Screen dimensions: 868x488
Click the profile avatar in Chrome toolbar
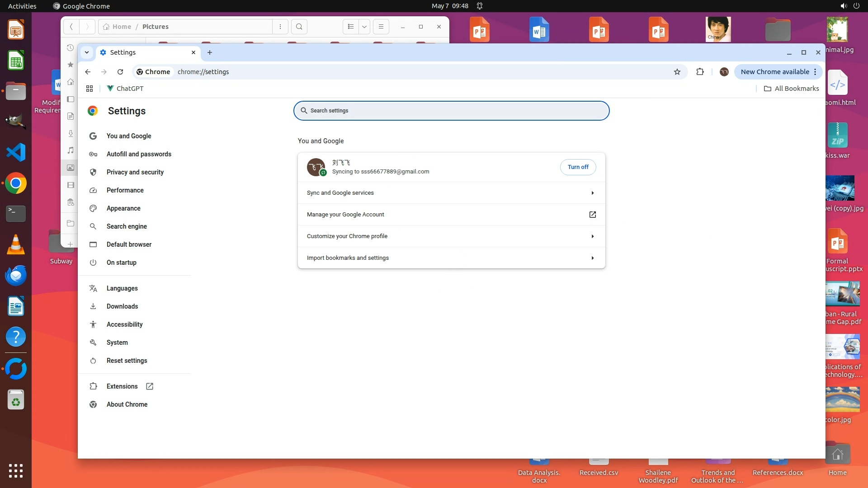click(x=724, y=72)
